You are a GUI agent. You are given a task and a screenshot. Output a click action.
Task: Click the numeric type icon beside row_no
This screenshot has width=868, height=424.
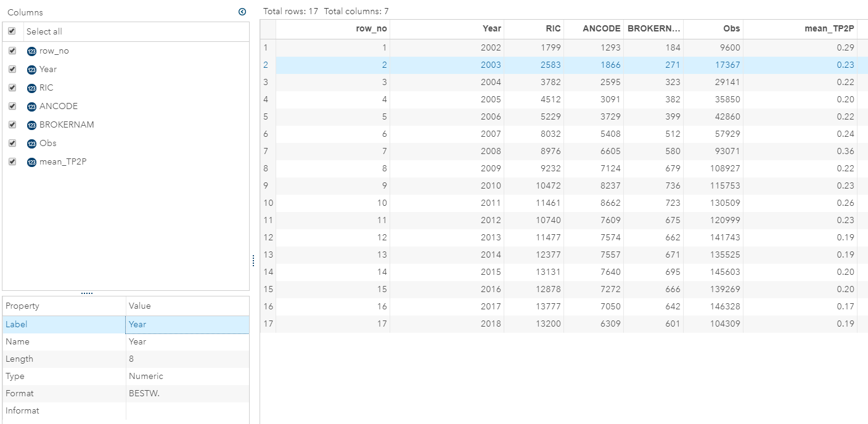coord(32,51)
